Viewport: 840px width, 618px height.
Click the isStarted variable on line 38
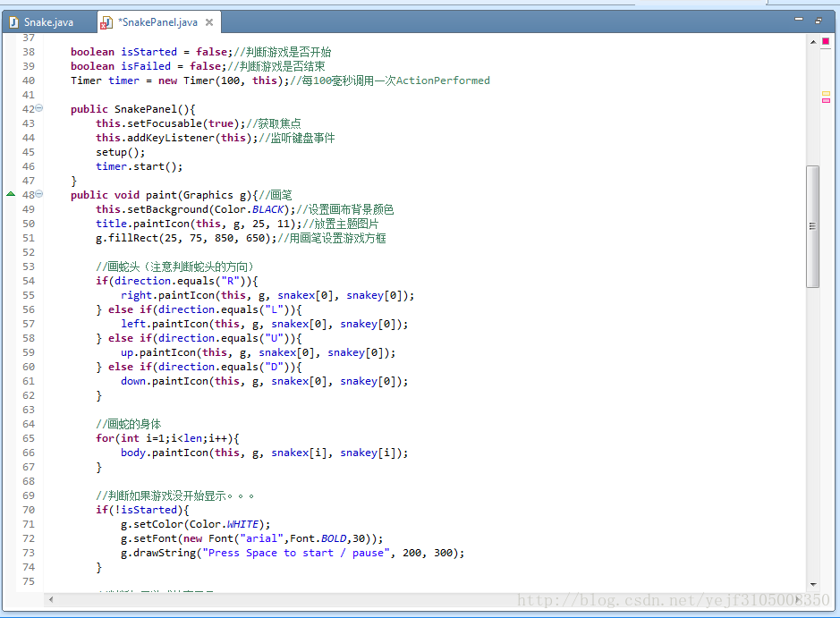click(148, 52)
